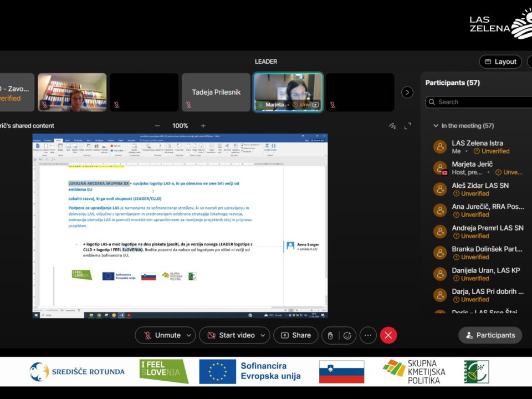The width and height of the screenshot is (532, 399).
Task: Open the emoji reactions icon
Action: tap(347, 335)
